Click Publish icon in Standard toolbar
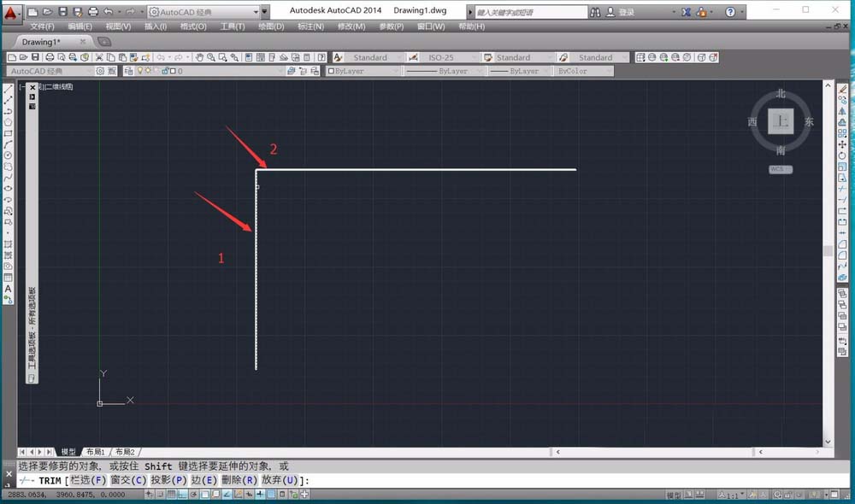The width and height of the screenshot is (855, 504). click(x=73, y=57)
